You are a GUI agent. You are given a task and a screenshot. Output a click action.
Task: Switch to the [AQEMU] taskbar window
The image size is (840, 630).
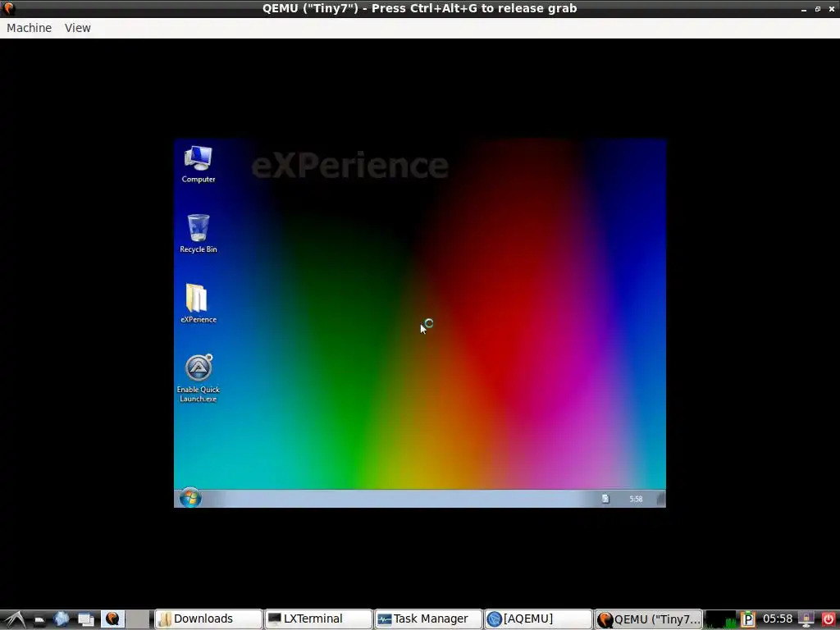538,619
